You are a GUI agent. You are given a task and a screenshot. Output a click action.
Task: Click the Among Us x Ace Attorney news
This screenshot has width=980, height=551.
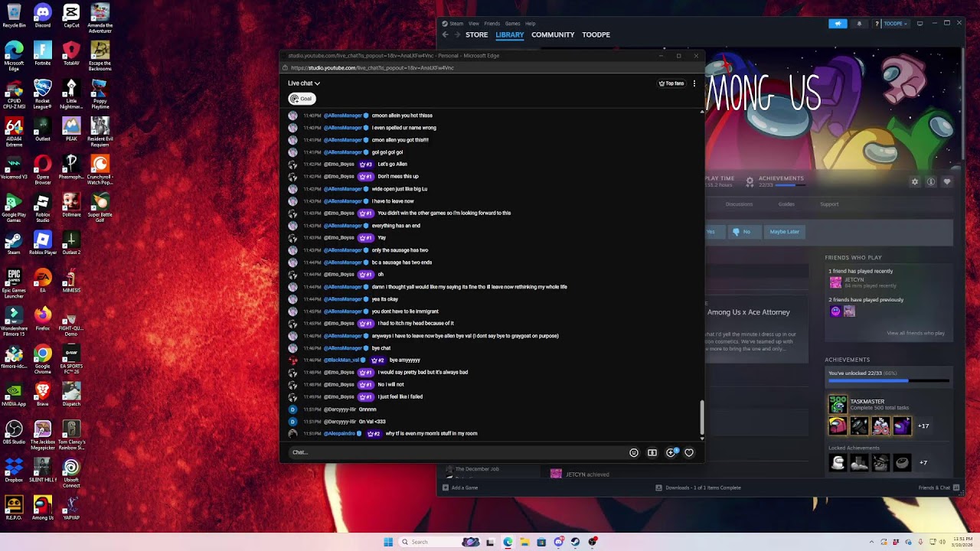[748, 312]
